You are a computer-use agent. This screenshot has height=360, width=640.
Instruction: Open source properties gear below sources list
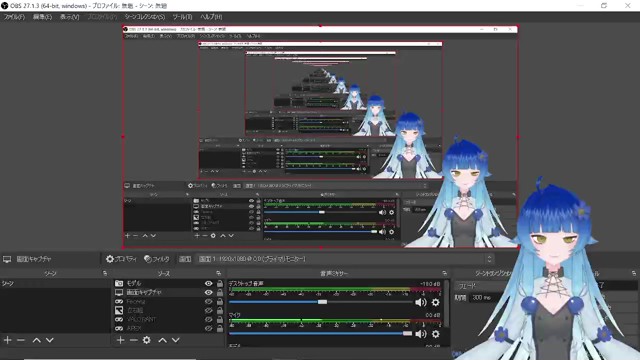(147, 340)
